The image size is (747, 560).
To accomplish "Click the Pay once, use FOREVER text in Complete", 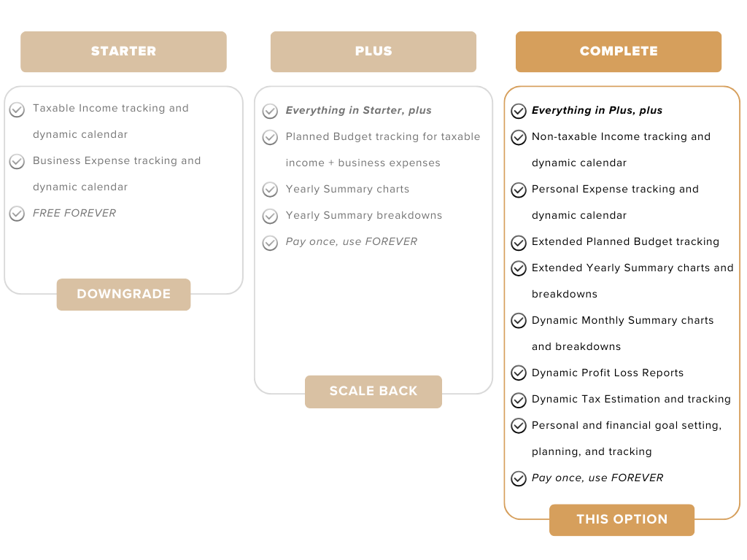I will tap(597, 478).
